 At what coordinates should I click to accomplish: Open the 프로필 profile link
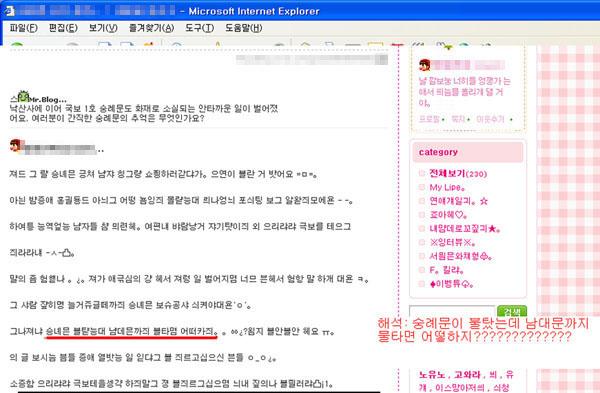pos(429,119)
